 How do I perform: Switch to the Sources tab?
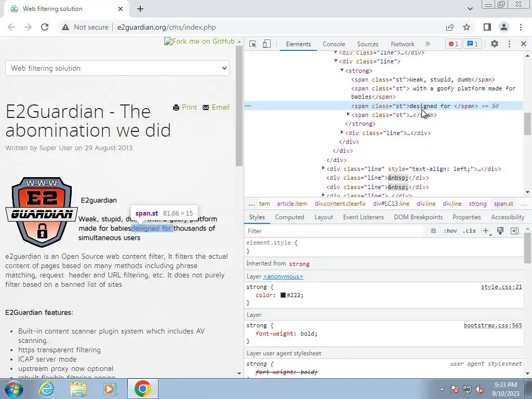click(x=367, y=44)
